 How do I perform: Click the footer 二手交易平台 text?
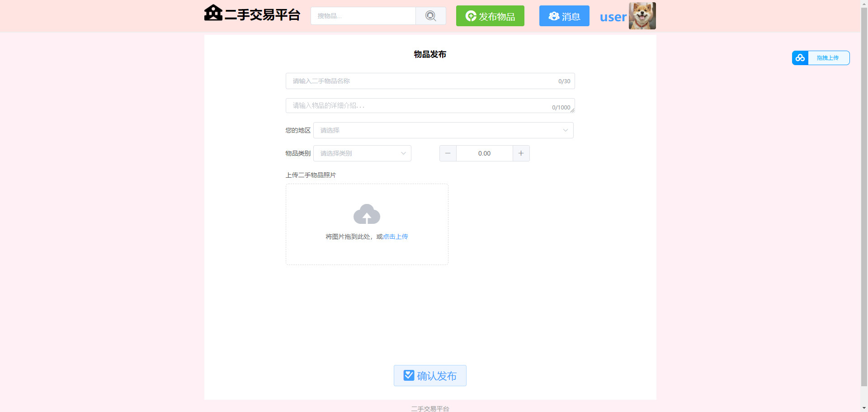[430, 408]
